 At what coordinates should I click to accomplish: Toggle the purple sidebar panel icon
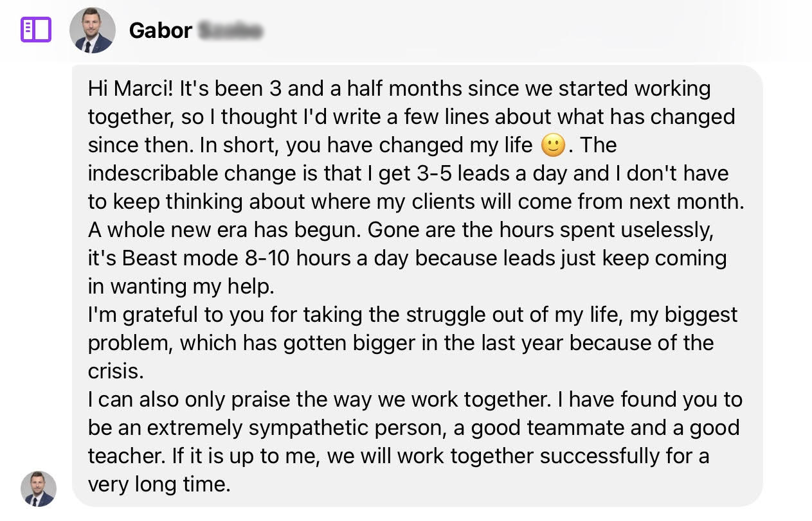36,30
